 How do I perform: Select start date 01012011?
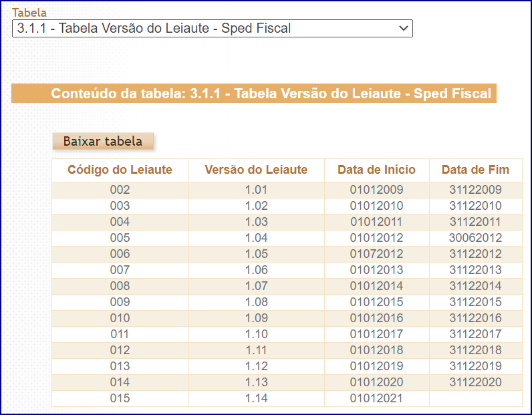pos(376,222)
